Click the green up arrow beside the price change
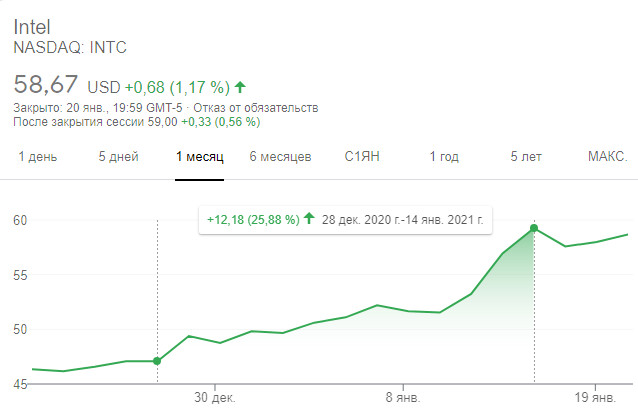Image resolution: width=638 pixels, height=413 pixels. 240,87
